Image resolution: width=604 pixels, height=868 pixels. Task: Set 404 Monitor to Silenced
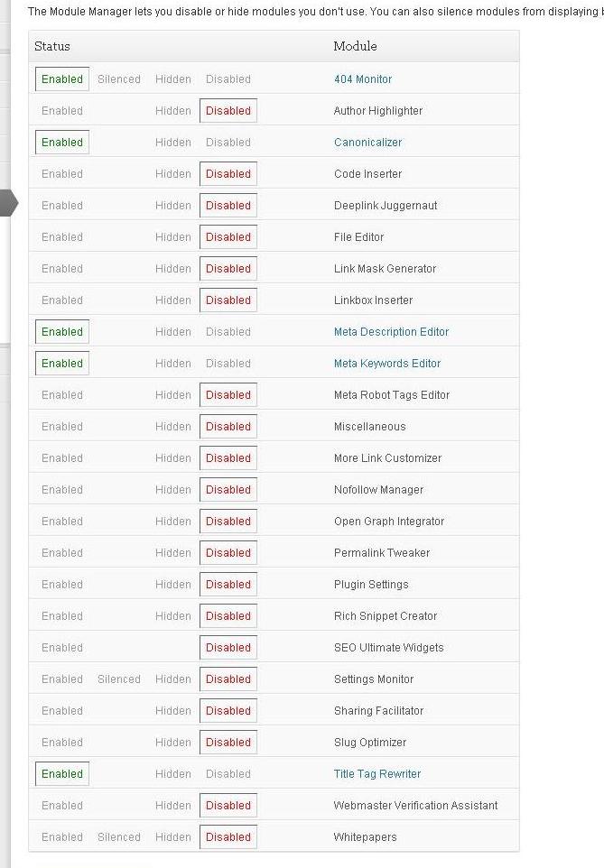[119, 79]
